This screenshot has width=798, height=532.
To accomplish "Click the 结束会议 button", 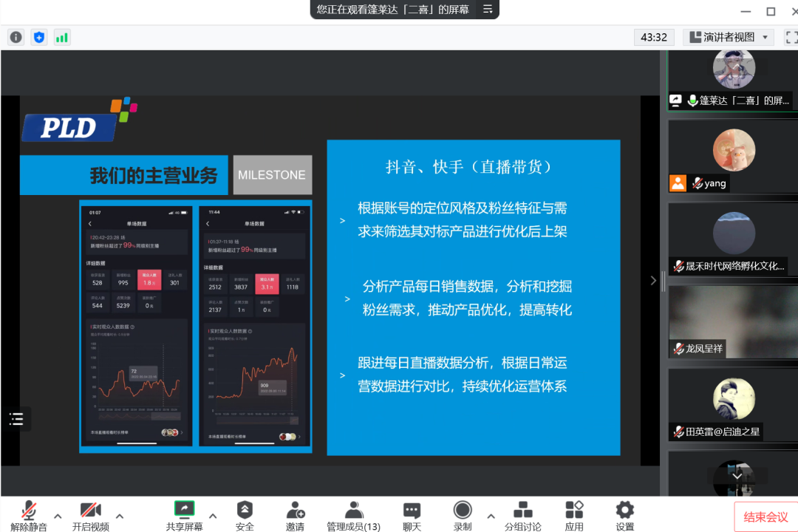I will click(x=765, y=517).
